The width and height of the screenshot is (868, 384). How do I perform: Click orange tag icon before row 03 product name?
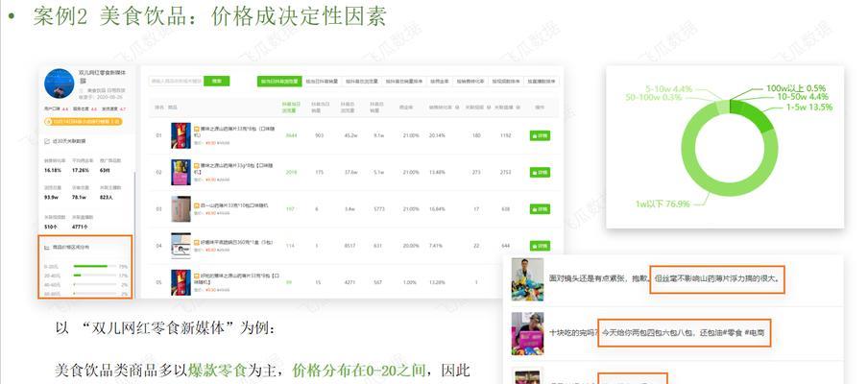tap(197, 204)
